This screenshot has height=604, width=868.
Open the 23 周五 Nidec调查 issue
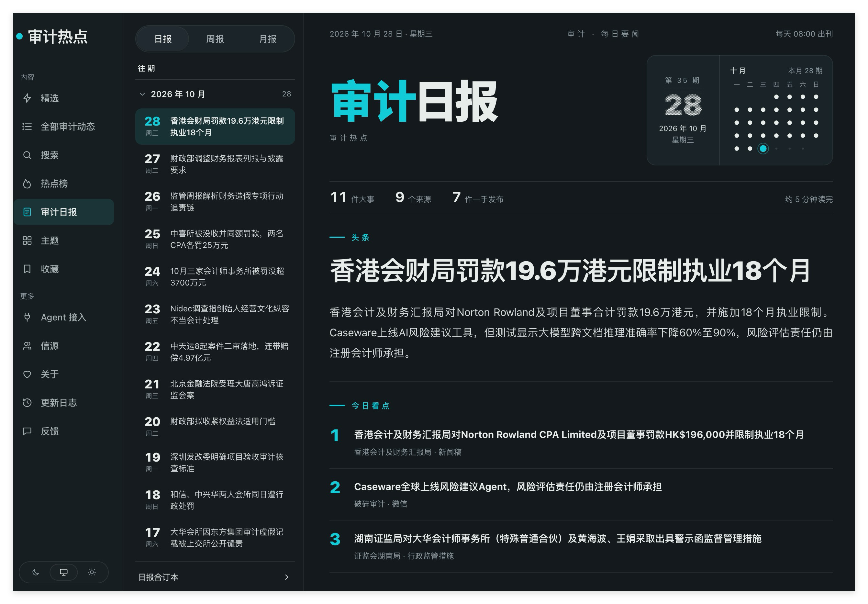coord(215,314)
